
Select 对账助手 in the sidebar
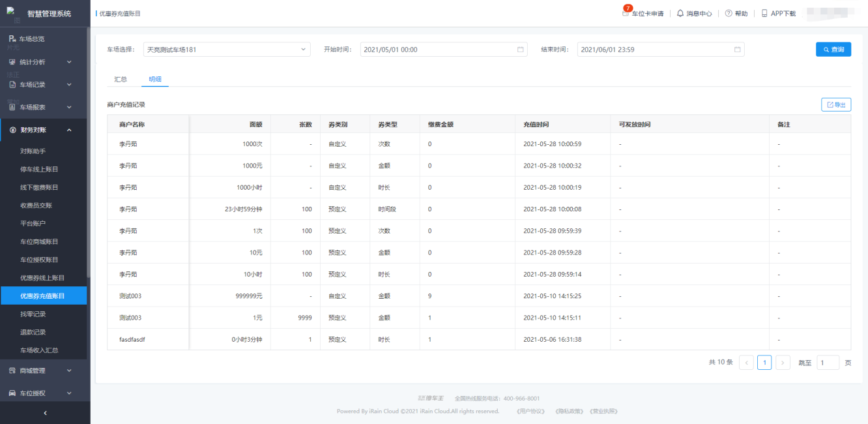click(x=33, y=151)
